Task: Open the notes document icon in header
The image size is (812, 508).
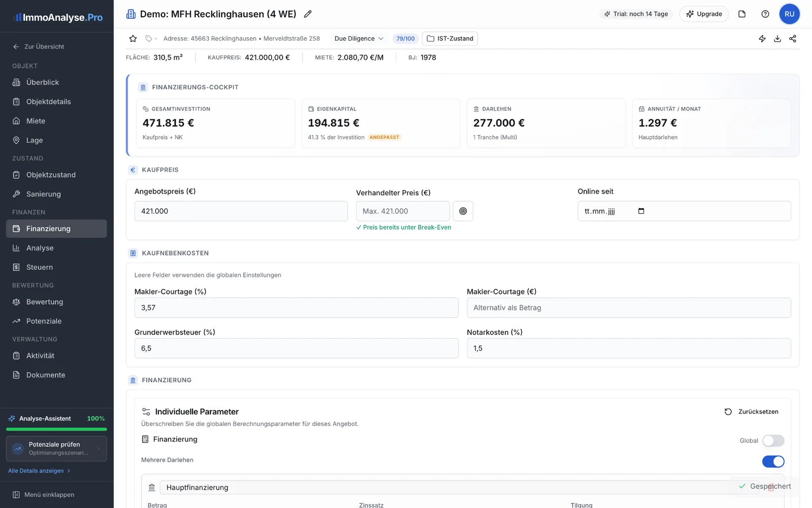Action: click(742, 14)
